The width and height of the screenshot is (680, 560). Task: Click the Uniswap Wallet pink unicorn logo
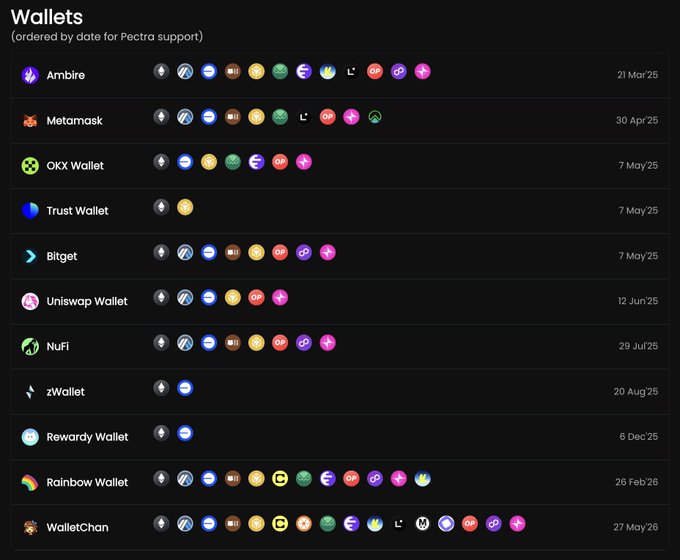tap(30, 301)
